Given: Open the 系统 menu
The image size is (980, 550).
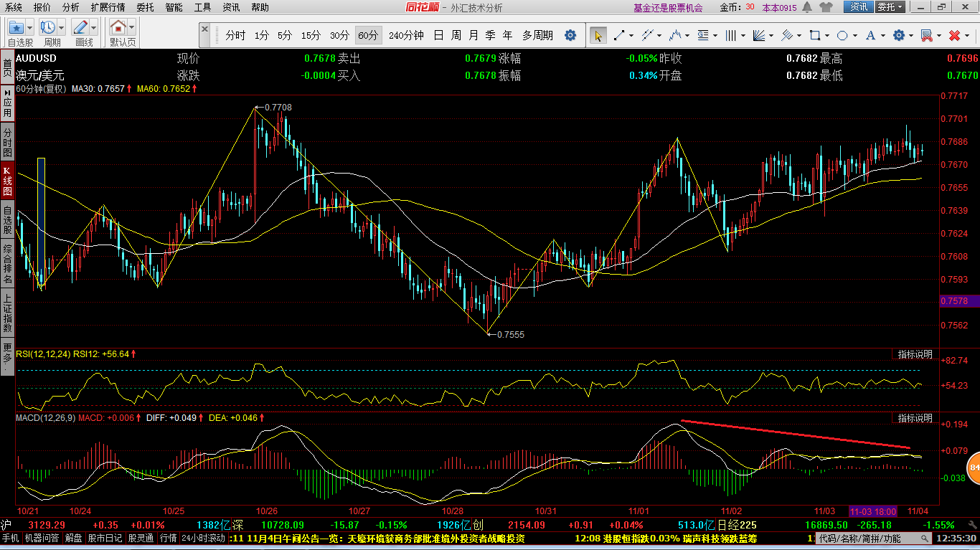Looking at the screenshot, I should (13, 7).
